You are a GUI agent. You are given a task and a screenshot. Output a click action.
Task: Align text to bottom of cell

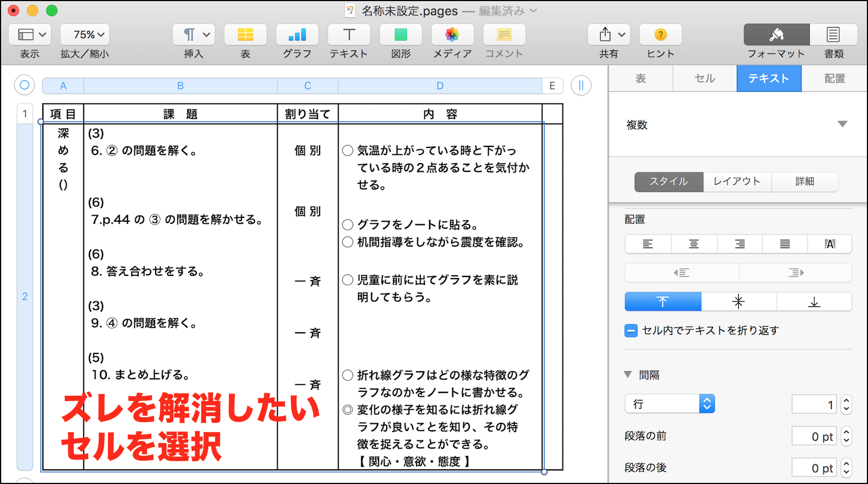[814, 302]
